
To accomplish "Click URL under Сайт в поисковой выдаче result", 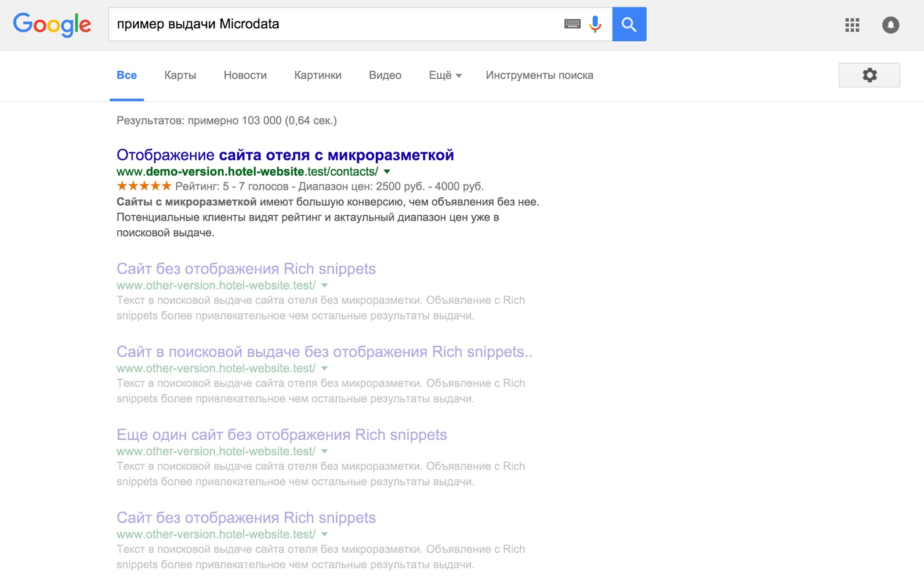I will 216,368.
